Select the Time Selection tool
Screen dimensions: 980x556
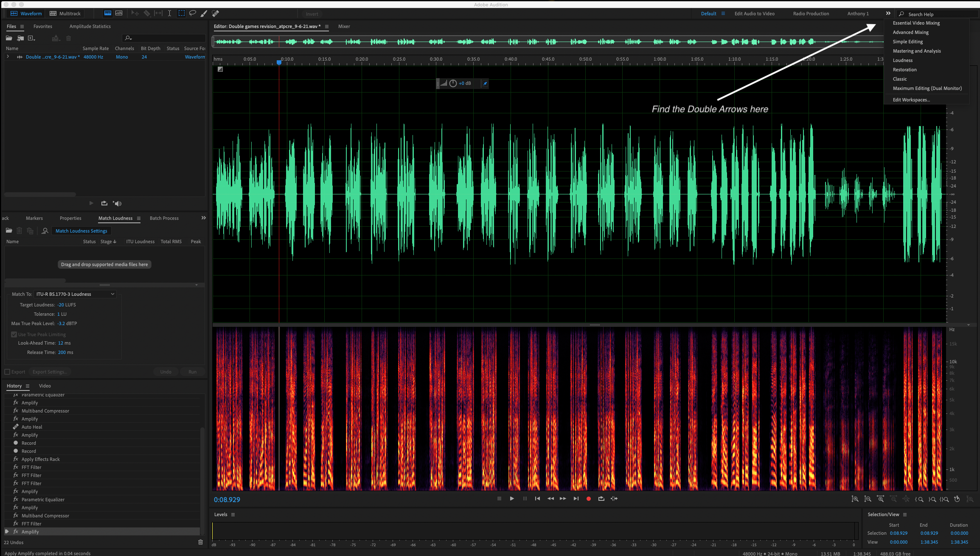pos(169,13)
